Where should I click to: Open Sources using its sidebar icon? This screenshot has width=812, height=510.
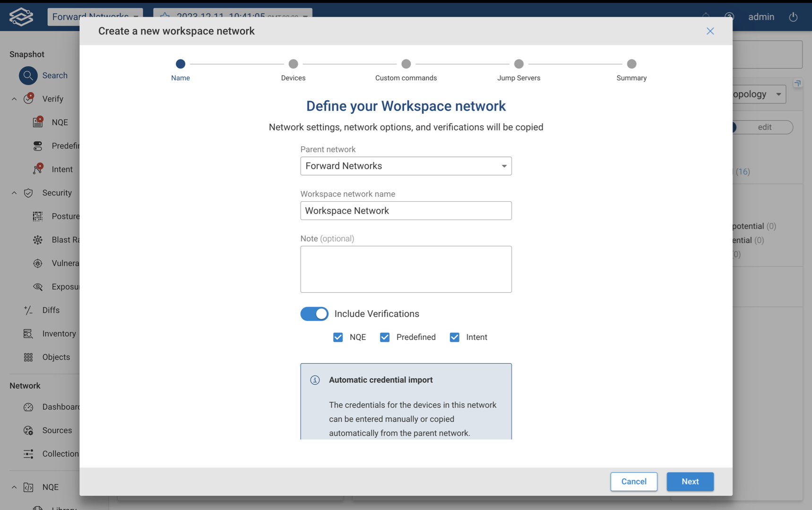(x=28, y=430)
